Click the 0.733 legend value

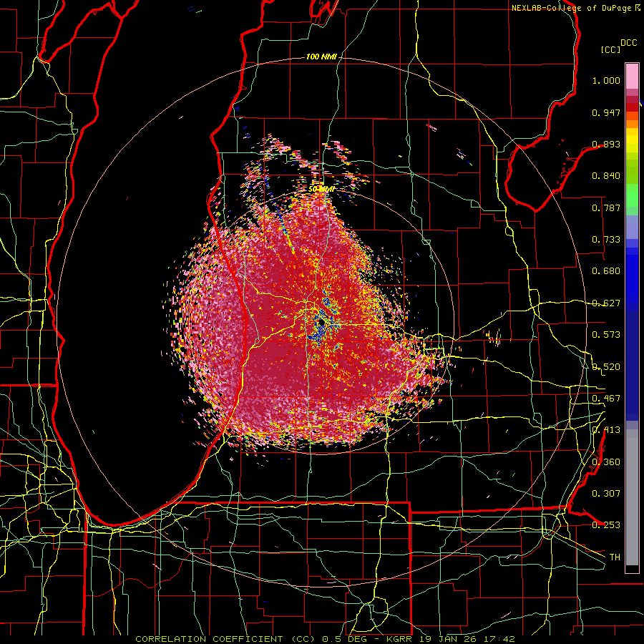pos(606,240)
